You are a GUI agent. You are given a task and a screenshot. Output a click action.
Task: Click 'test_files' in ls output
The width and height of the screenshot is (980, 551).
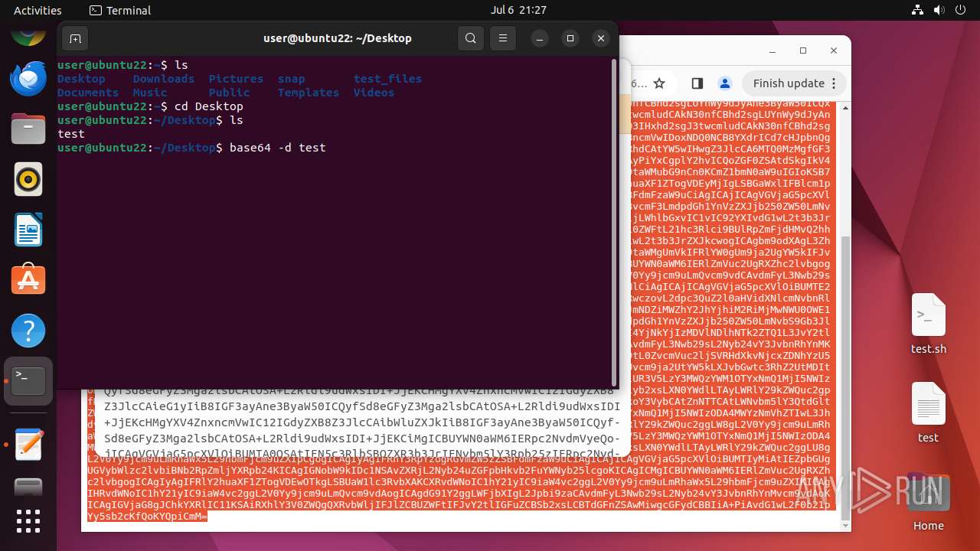click(x=387, y=78)
